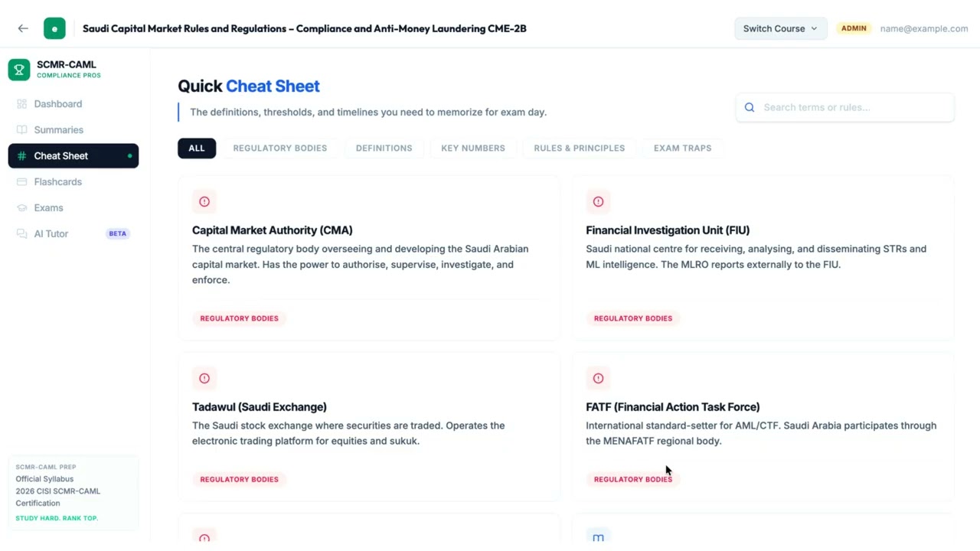Click the SCMR-CAML trophy logo icon

pyautogui.click(x=19, y=70)
